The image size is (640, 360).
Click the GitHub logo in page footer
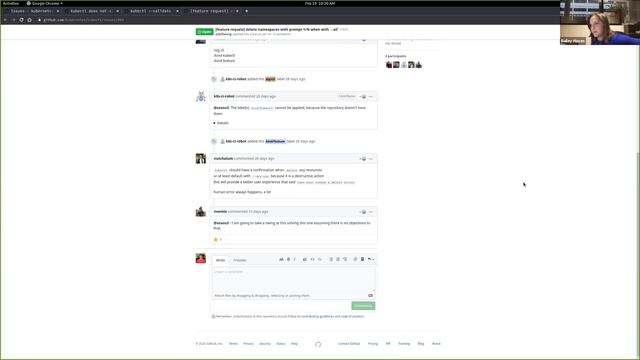tap(318, 344)
